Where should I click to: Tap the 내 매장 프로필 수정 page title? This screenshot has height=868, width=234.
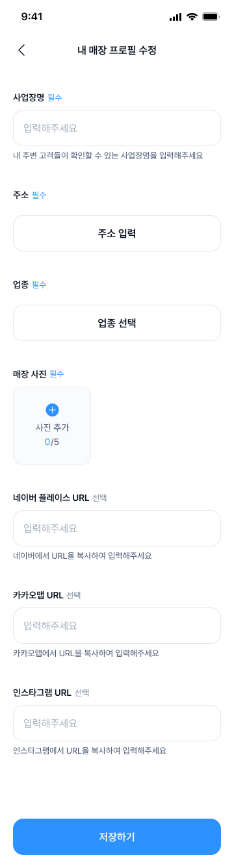tap(117, 50)
